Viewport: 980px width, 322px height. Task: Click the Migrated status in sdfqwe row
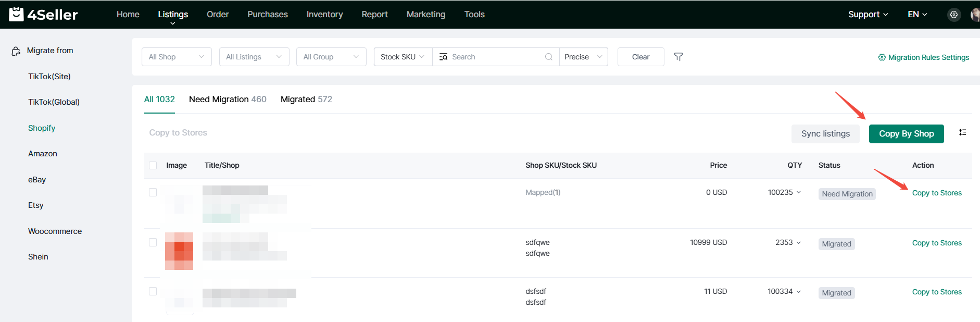[x=837, y=244]
